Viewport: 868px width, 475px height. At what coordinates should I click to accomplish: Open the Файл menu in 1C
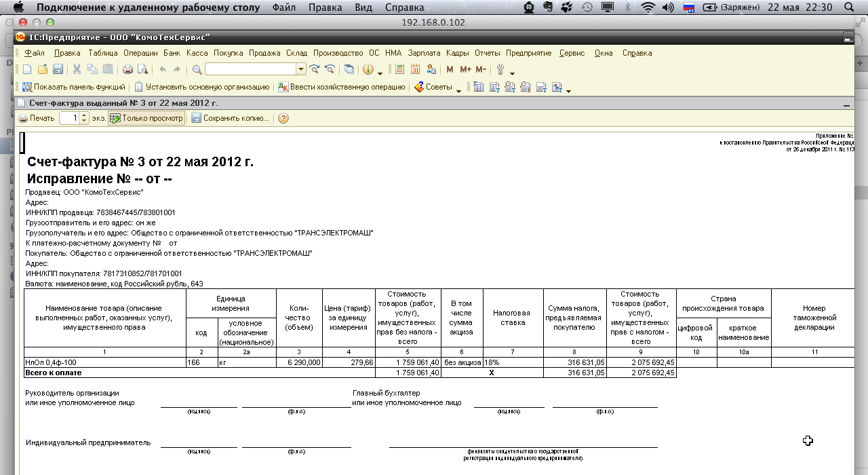[35, 53]
